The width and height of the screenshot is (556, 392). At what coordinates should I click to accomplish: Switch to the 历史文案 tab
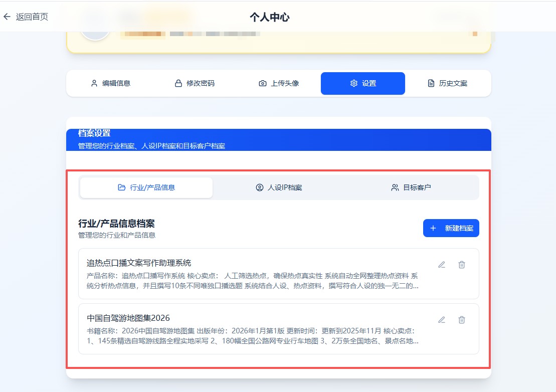pyautogui.click(x=447, y=83)
